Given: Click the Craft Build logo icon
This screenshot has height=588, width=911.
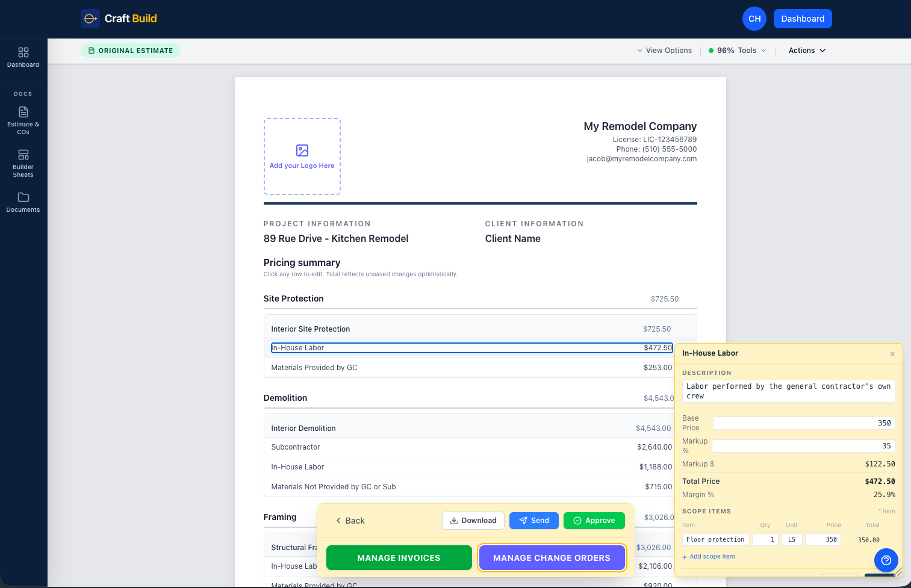Looking at the screenshot, I should [x=90, y=19].
